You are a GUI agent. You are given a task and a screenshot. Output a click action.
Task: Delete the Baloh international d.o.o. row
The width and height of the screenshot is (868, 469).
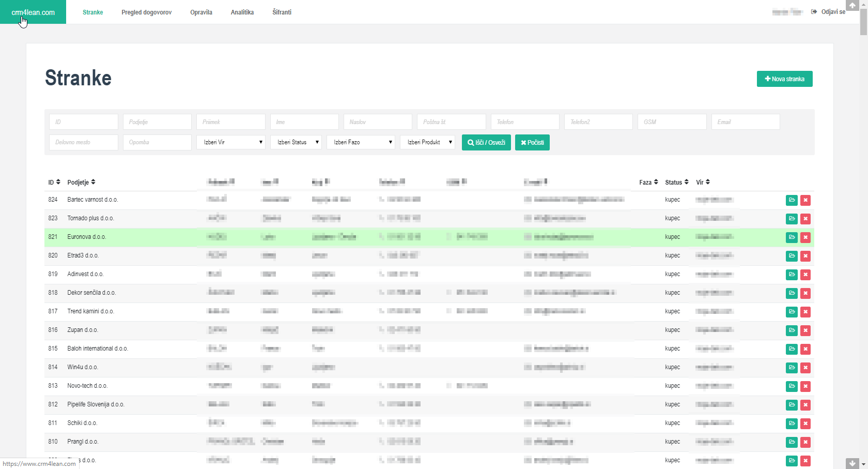[805, 349]
